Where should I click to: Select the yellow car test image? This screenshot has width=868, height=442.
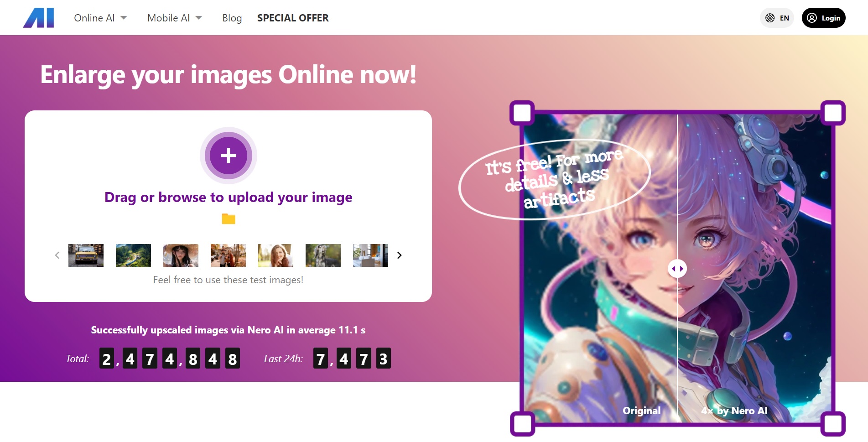(86, 255)
